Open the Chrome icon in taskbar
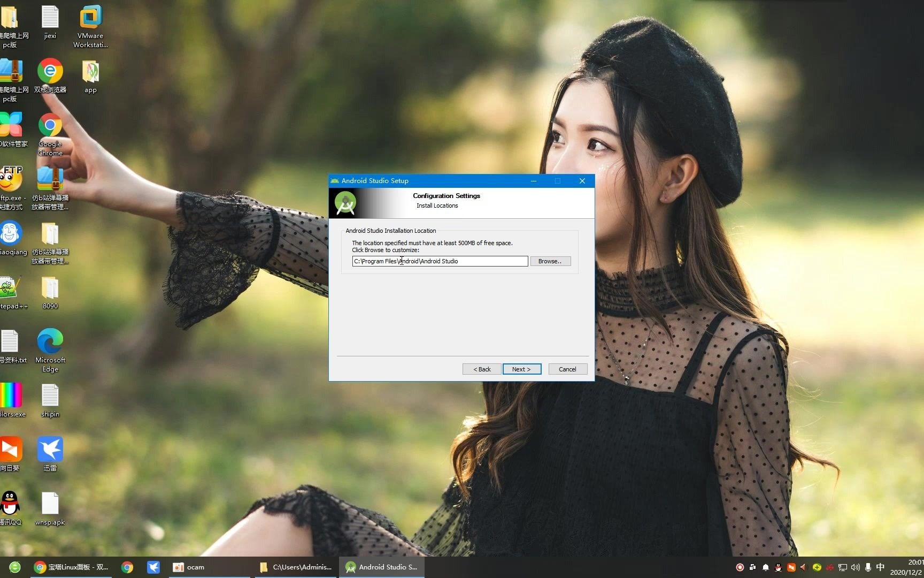Screen dimensions: 924x578 tap(127, 567)
